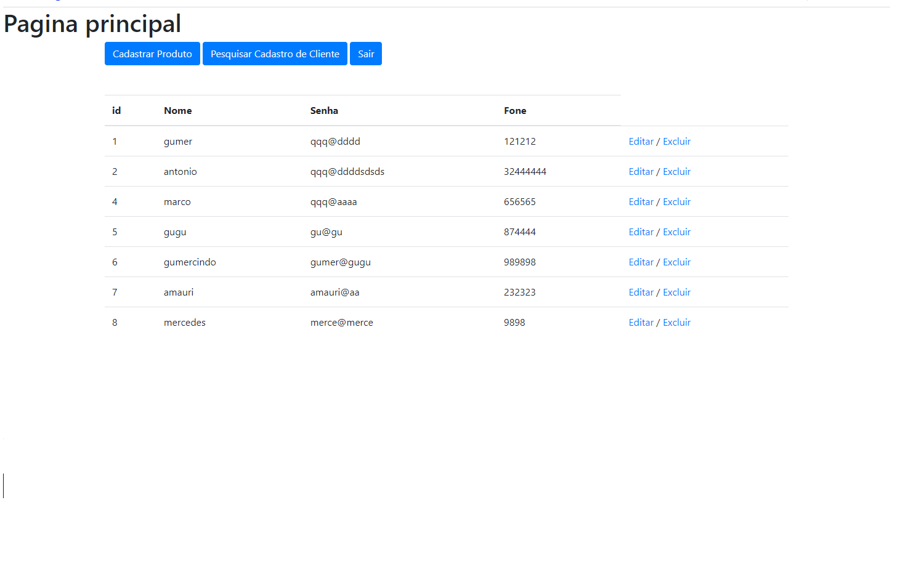Open Editar for user gugu

[x=641, y=232]
